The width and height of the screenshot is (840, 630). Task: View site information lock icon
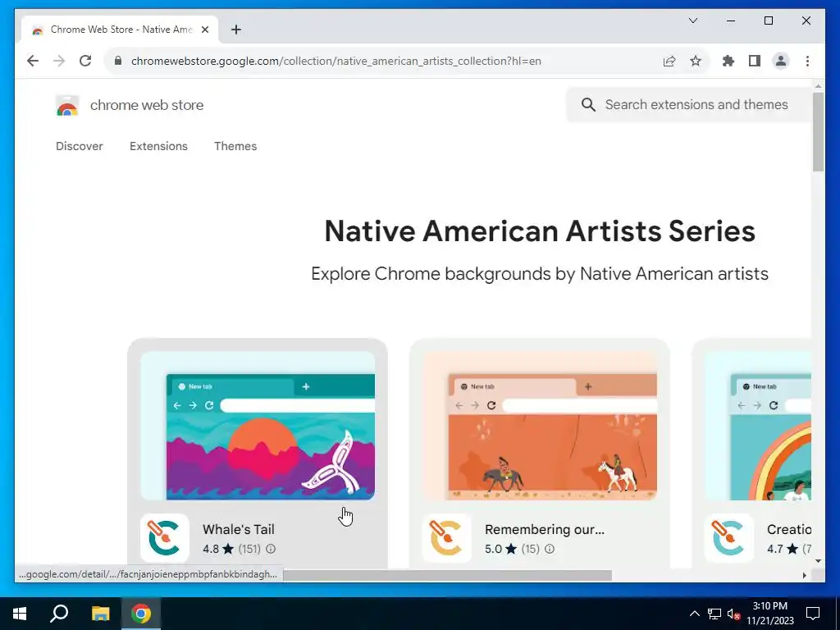tap(118, 61)
